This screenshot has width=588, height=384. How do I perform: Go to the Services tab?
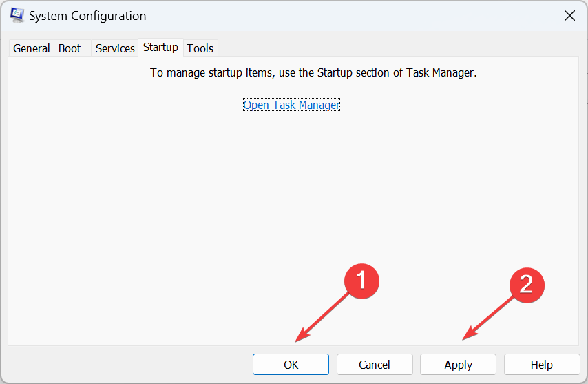click(x=115, y=48)
